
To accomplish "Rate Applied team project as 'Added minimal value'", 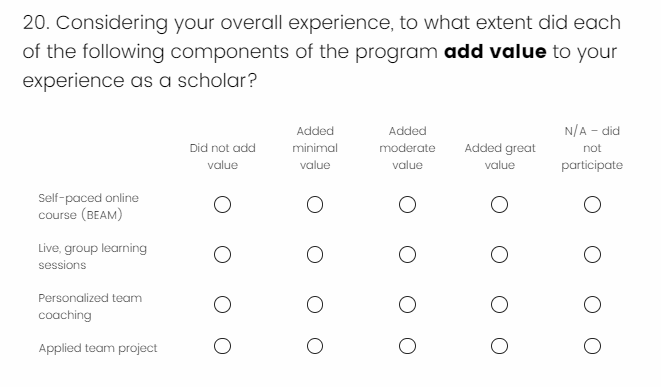I will click(x=315, y=346).
